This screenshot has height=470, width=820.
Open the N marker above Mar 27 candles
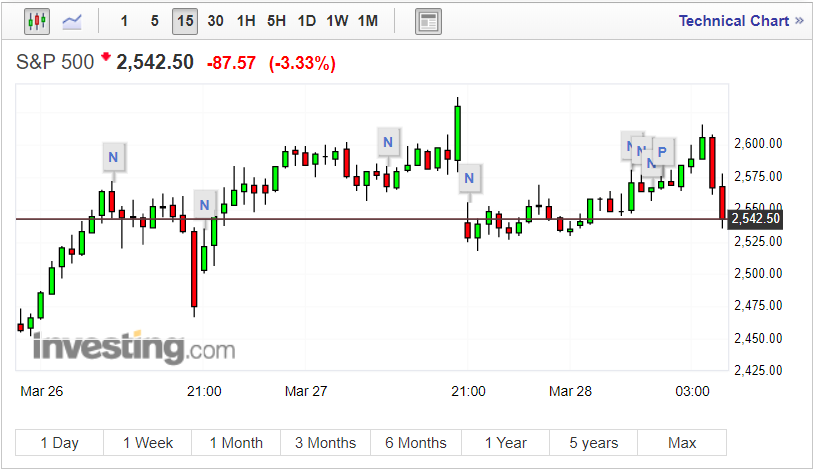tap(388, 142)
